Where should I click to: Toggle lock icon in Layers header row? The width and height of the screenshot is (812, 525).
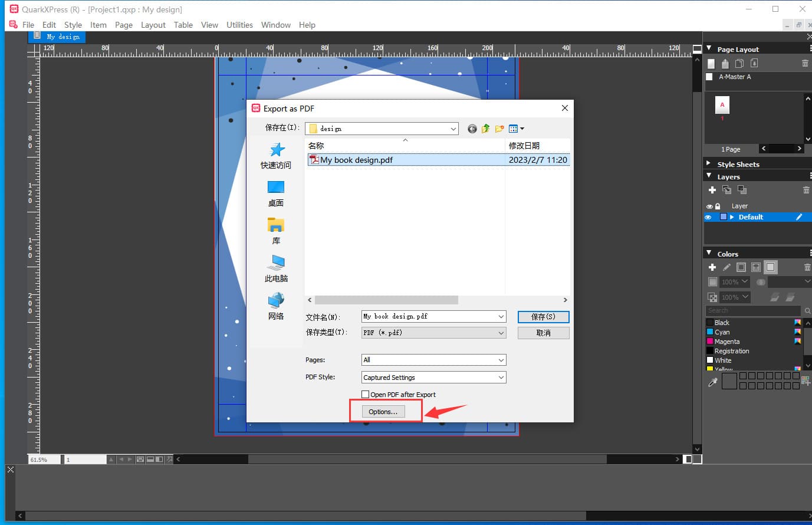tap(718, 206)
